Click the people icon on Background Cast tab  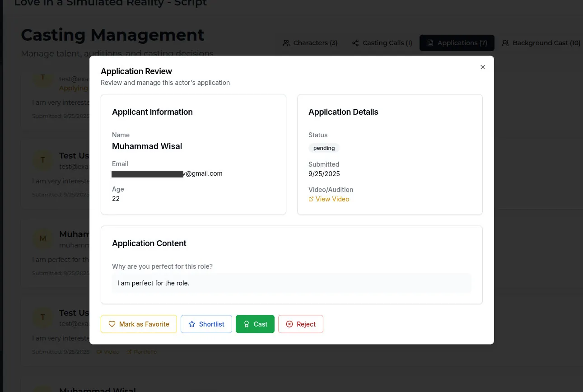(x=505, y=43)
